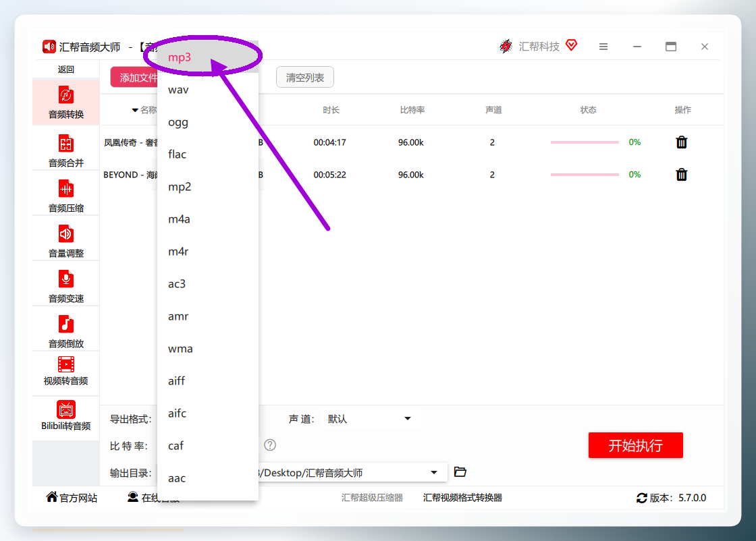Click the 时长 column header
The height and width of the screenshot is (541, 756).
331,110
